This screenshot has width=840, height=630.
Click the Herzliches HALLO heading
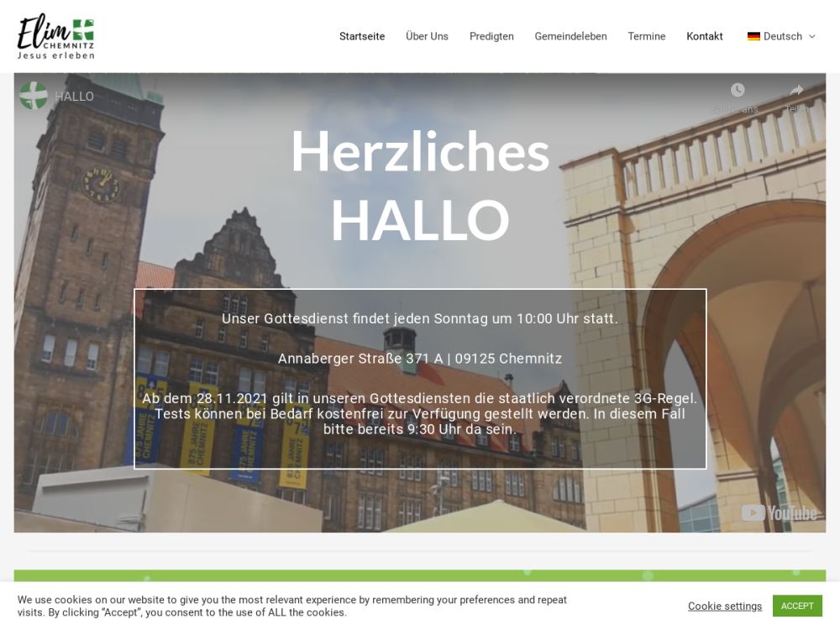[420, 186]
